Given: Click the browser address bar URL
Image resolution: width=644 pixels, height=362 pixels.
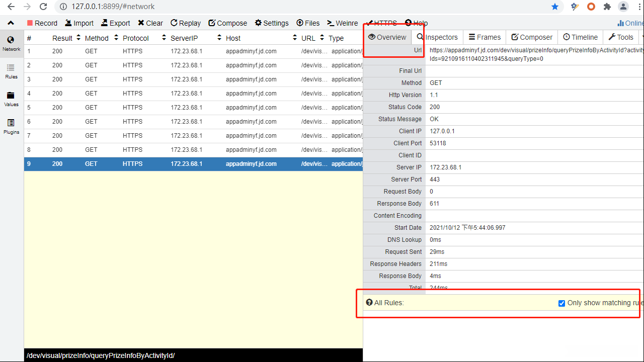Looking at the screenshot, I should (113, 7).
